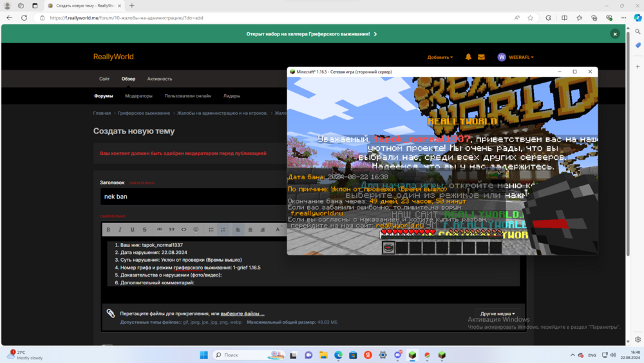
Task: Toggle underline formatting in the editor
Action: 132,230
